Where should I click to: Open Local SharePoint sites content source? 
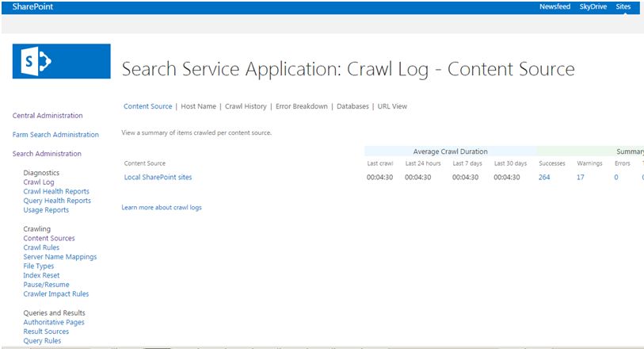point(158,177)
